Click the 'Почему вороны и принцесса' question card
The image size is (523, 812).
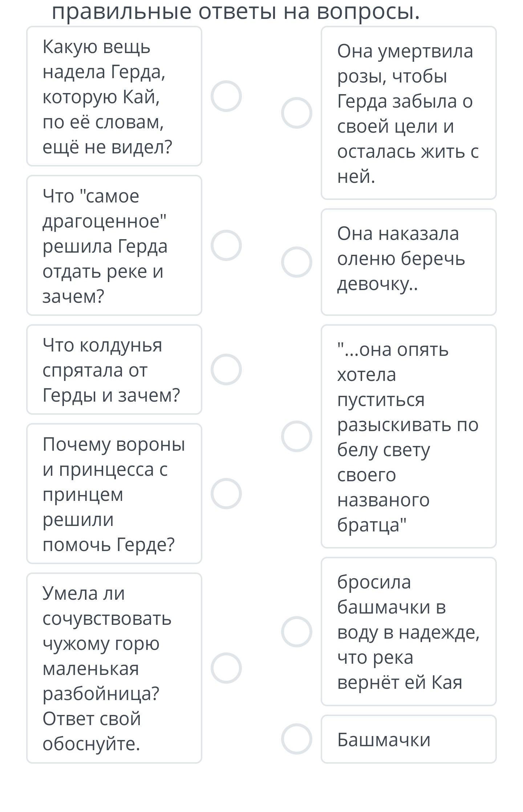(x=114, y=494)
